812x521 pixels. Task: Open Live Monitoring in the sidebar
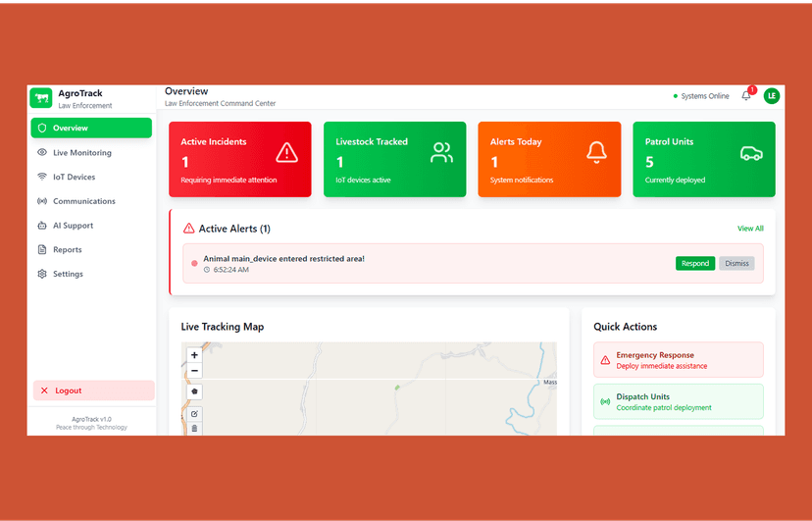(81, 153)
